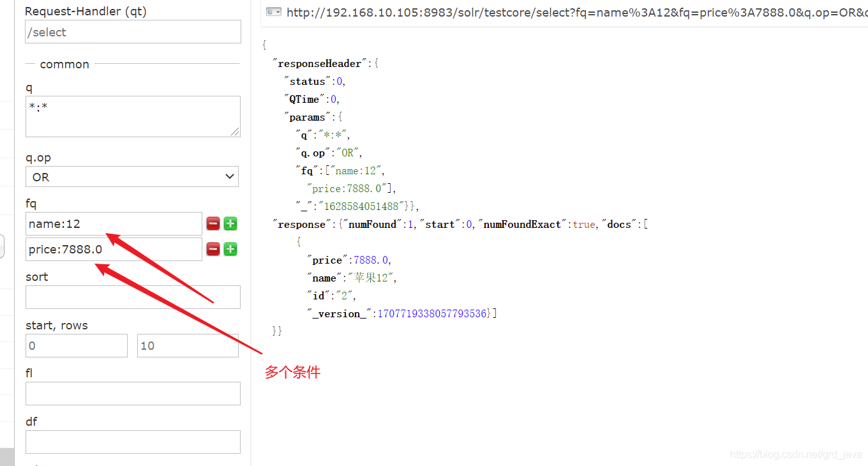Click the "start, rows" label
Screen dimensions: 868x466
click(x=57, y=325)
